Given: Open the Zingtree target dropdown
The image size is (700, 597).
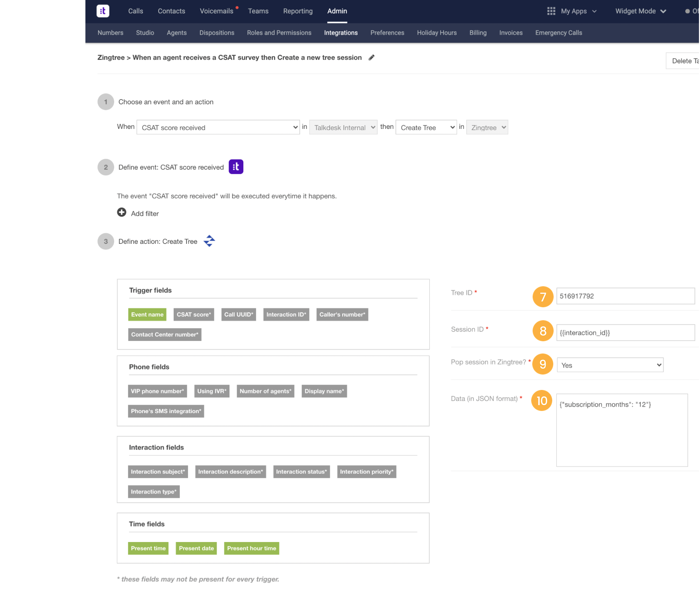Looking at the screenshot, I should coord(487,128).
